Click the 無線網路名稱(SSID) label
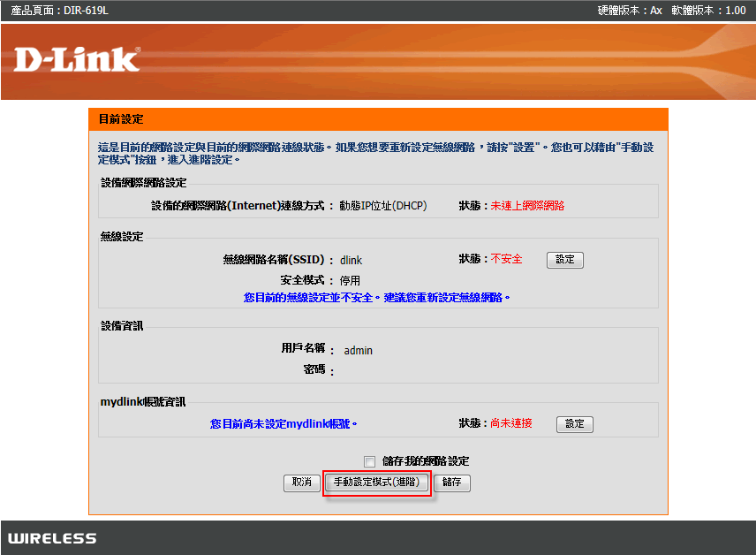756x555 pixels. (x=274, y=260)
